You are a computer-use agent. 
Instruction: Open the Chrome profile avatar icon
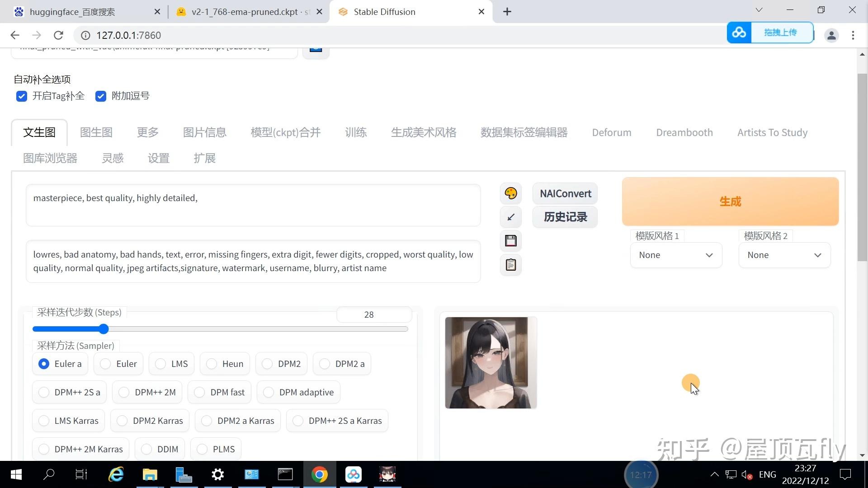(831, 35)
